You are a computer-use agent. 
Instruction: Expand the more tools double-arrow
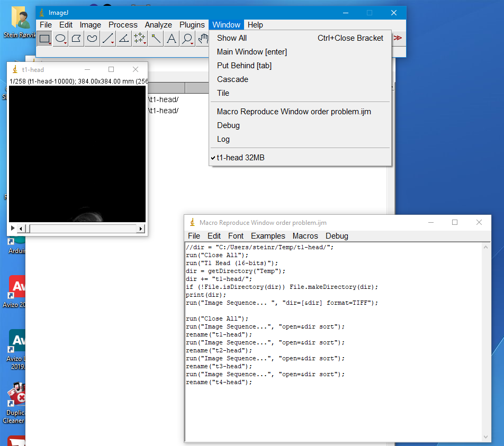(x=398, y=38)
